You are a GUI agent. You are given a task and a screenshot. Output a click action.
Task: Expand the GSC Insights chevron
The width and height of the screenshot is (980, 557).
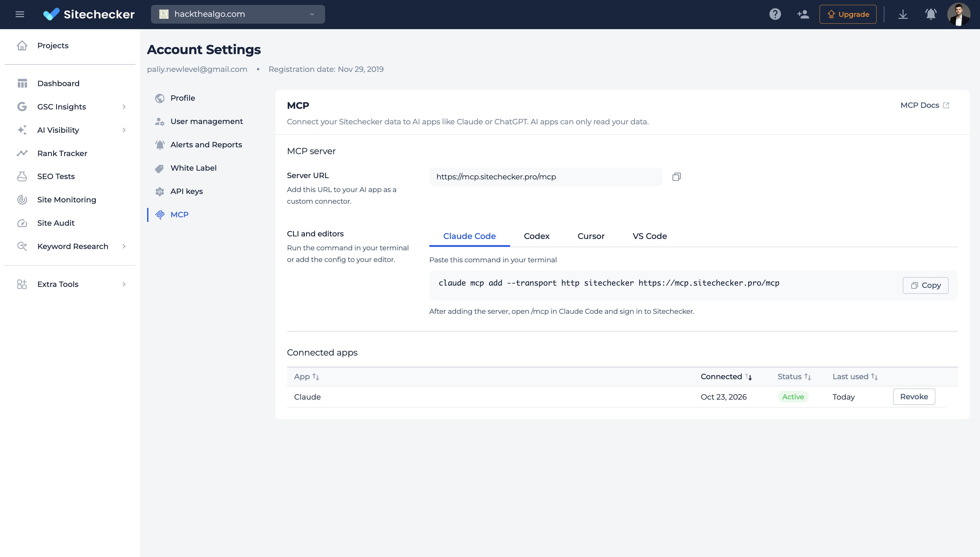(124, 107)
